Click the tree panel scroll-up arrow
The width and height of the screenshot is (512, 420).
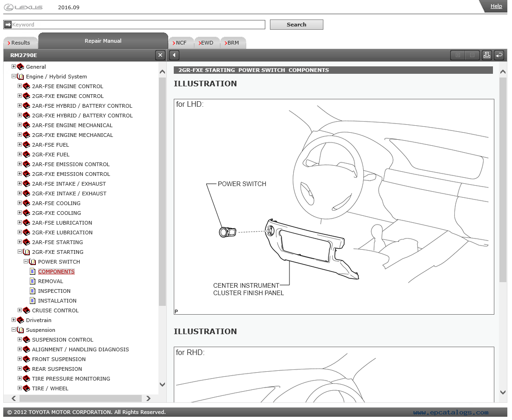(x=162, y=72)
